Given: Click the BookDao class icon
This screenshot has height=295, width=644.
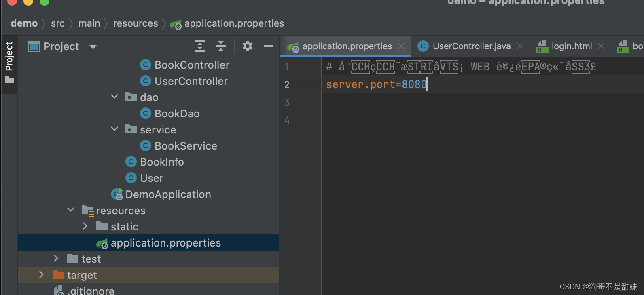Looking at the screenshot, I should pyautogui.click(x=146, y=113).
